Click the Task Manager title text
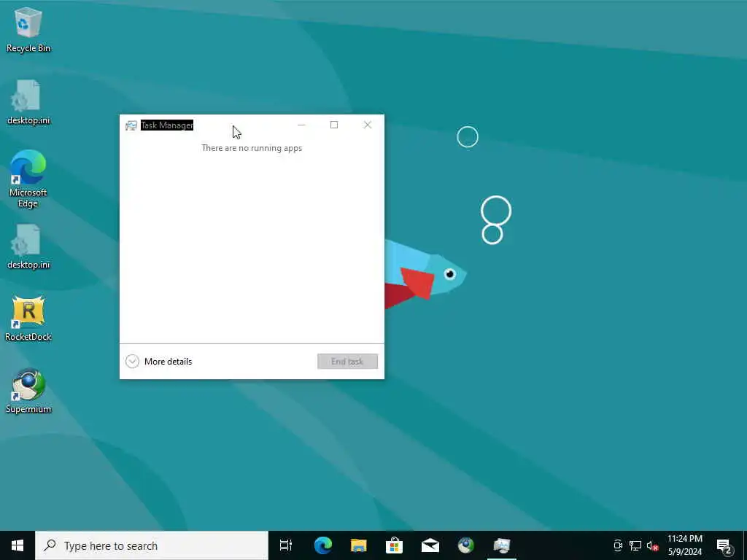 click(167, 125)
